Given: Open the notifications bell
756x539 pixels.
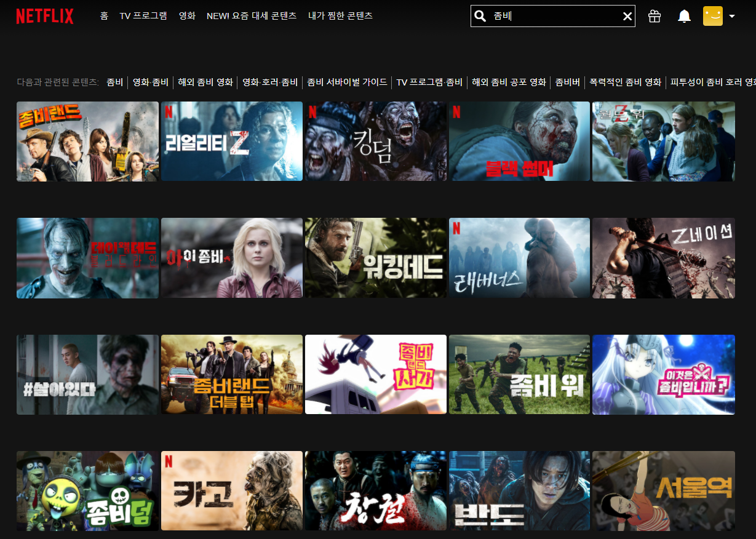Looking at the screenshot, I should tap(684, 16).
